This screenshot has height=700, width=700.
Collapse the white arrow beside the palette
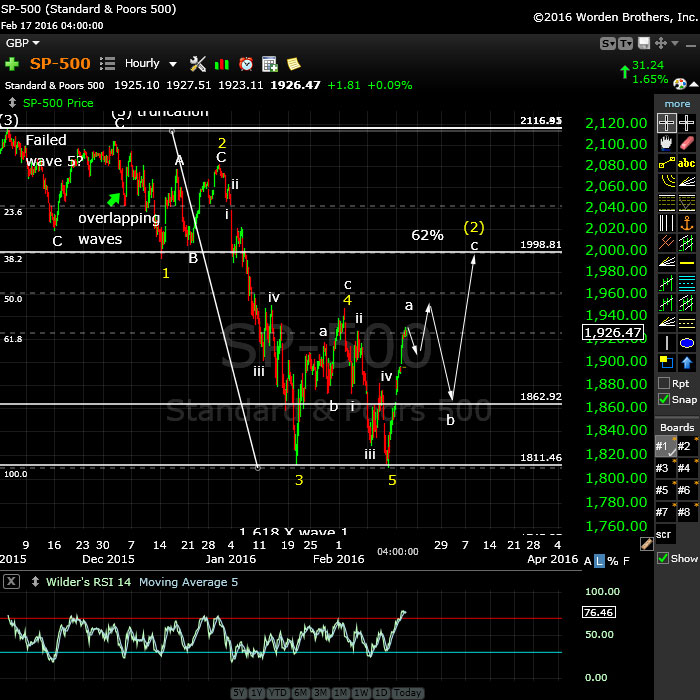pyautogui.click(x=694, y=84)
